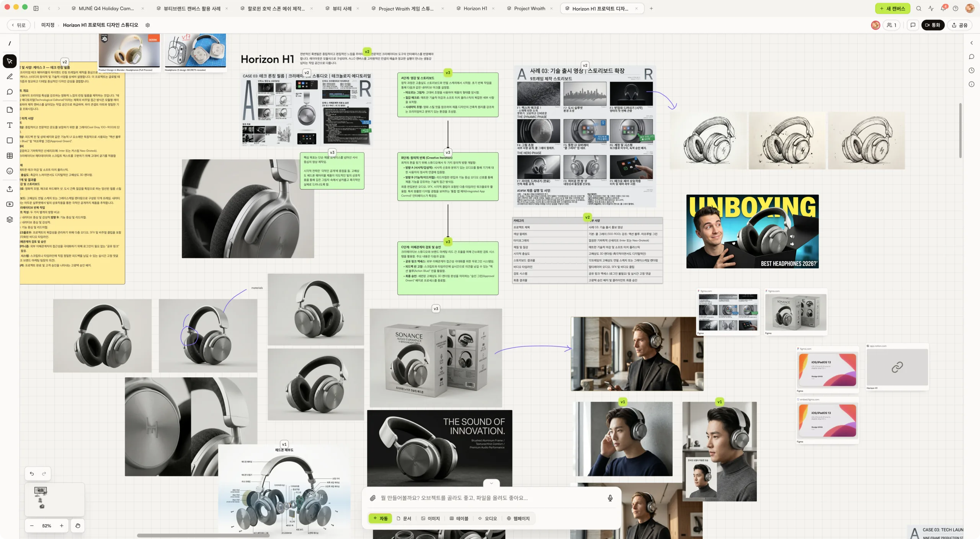Open the video media tool
Image resolution: width=980 pixels, height=539 pixels.
pyautogui.click(x=10, y=204)
